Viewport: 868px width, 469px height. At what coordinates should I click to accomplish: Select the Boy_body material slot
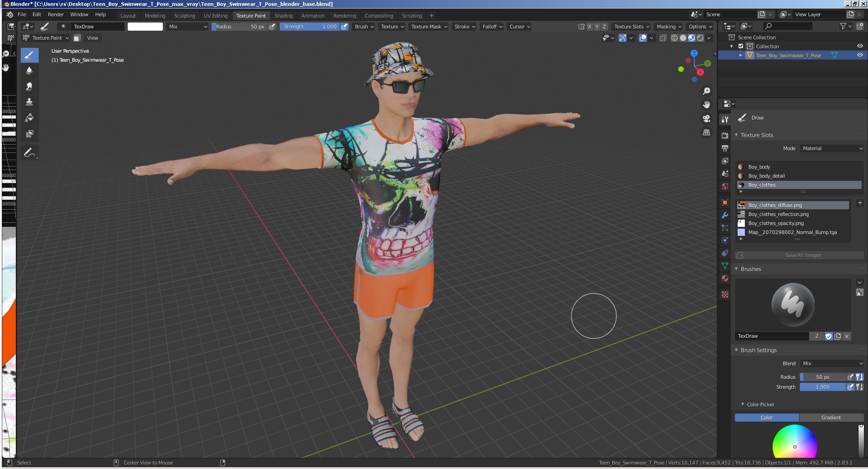[x=799, y=167]
